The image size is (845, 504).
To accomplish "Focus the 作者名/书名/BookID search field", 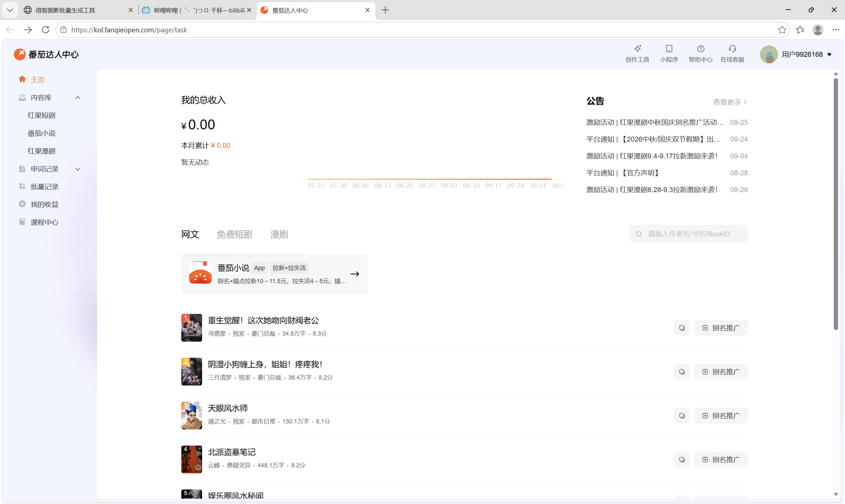I will [x=688, y=234].
